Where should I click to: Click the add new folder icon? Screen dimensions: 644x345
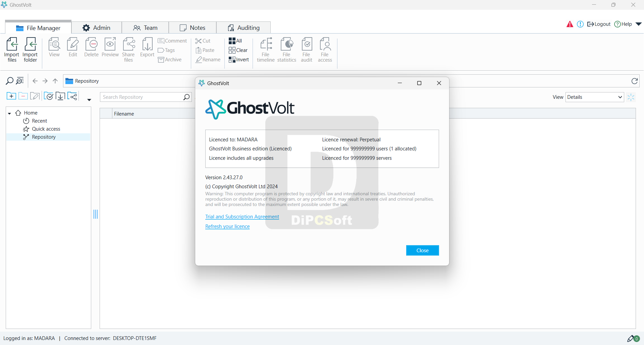11,96
